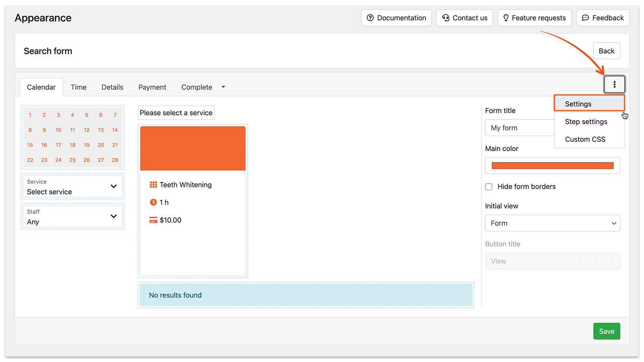Save the appearance settings

(x=606, y=331)
